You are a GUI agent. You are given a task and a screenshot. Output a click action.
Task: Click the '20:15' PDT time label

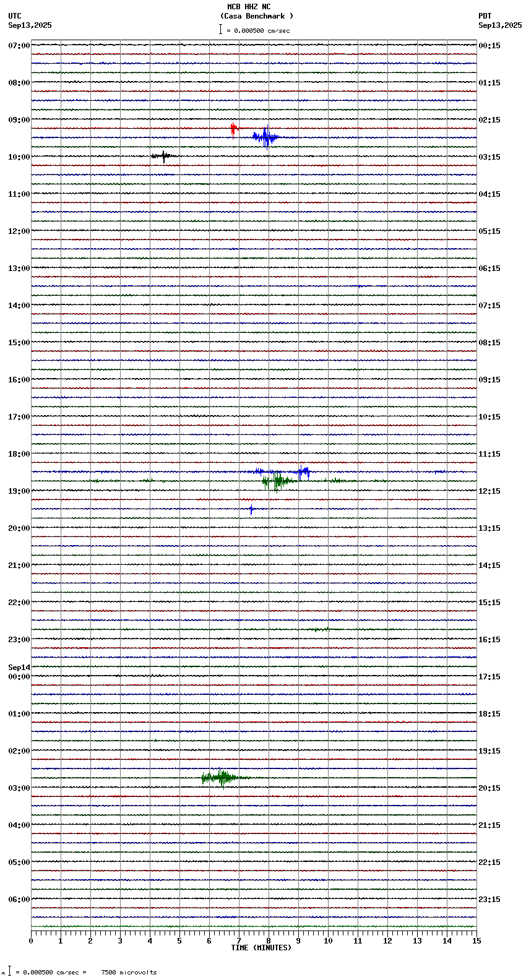[489, 788]
